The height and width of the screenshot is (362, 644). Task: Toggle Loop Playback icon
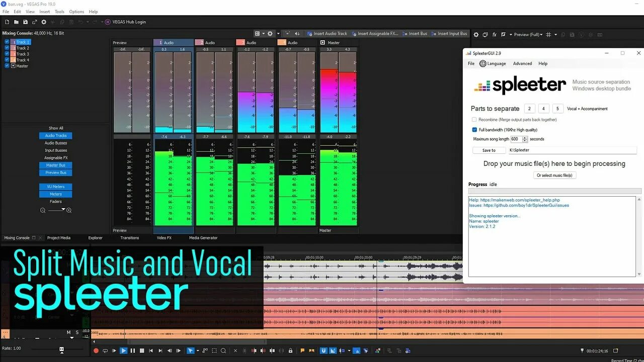coord(105,351)
